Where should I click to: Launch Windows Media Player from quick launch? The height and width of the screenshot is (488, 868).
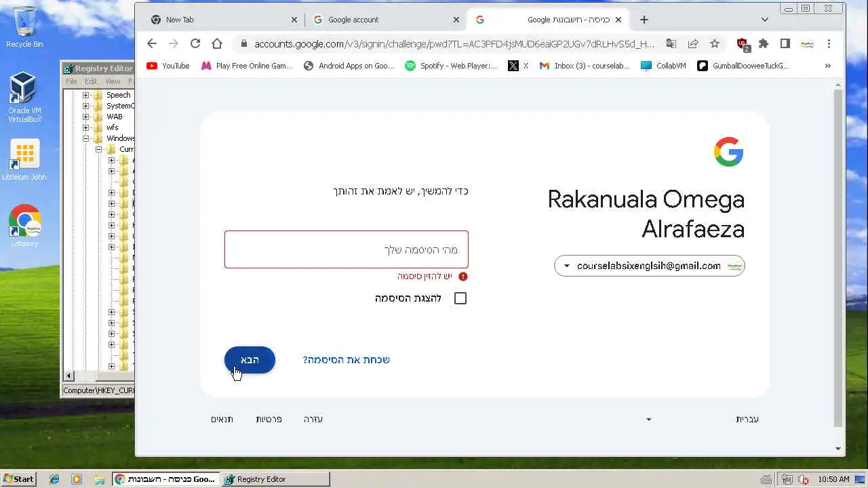click(77, 479)
